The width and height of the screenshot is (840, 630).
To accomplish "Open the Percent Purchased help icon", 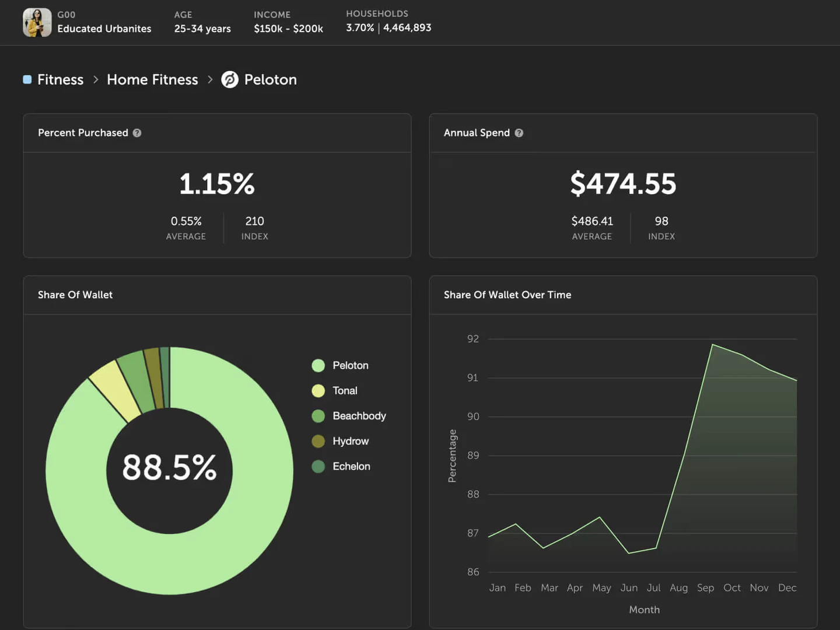I will click(x=137, y=133).
